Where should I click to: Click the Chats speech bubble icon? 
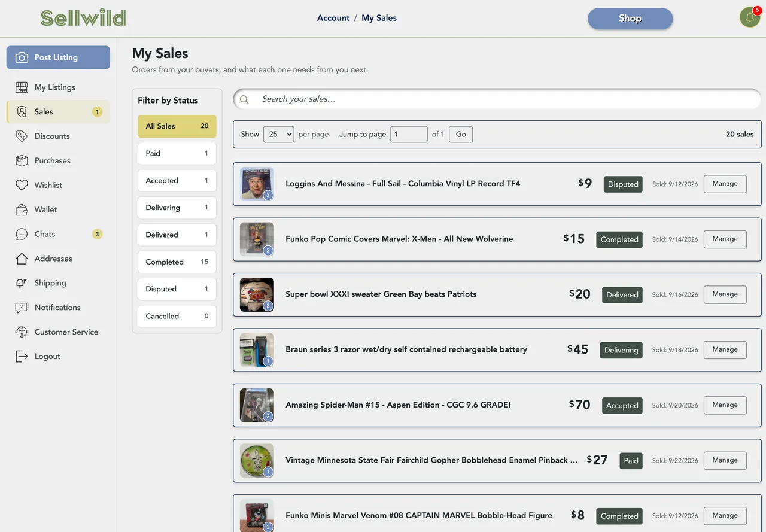(22, 235)
